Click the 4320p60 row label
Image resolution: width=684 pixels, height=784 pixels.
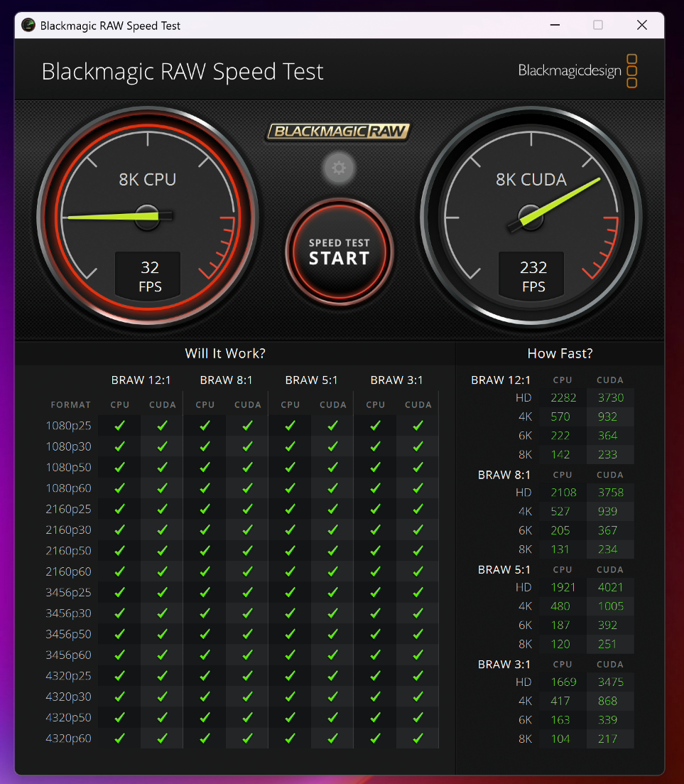[x=68, y=739]
